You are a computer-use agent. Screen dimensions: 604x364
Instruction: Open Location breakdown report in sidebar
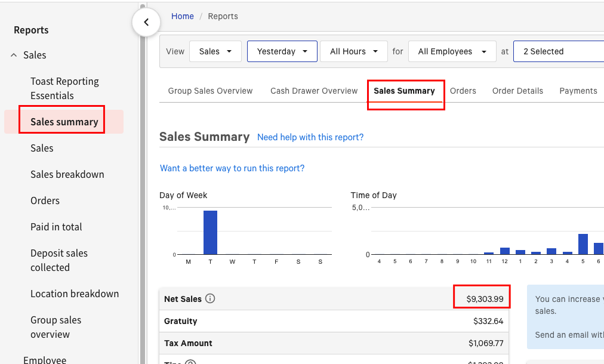tap(75, 294)
